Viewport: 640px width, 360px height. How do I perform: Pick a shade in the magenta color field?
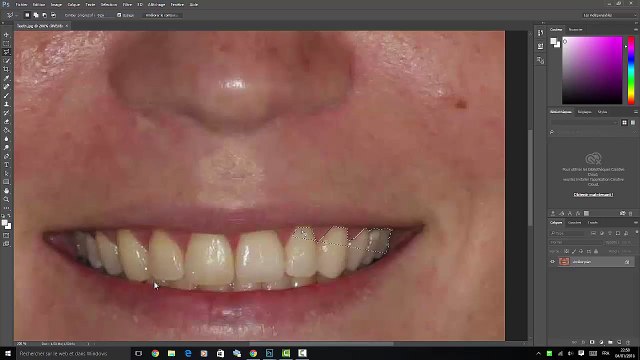pyautogui.click(x=592, y=70)
